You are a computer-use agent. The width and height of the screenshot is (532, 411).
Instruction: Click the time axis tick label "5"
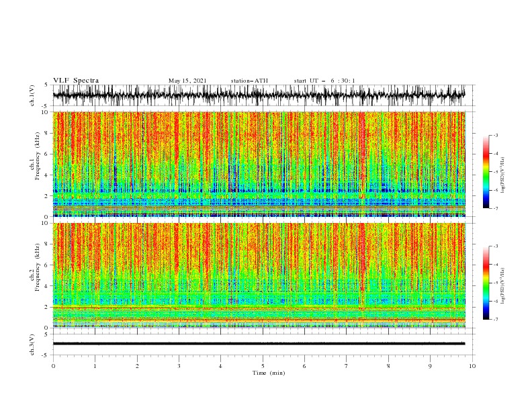(263, 366)
